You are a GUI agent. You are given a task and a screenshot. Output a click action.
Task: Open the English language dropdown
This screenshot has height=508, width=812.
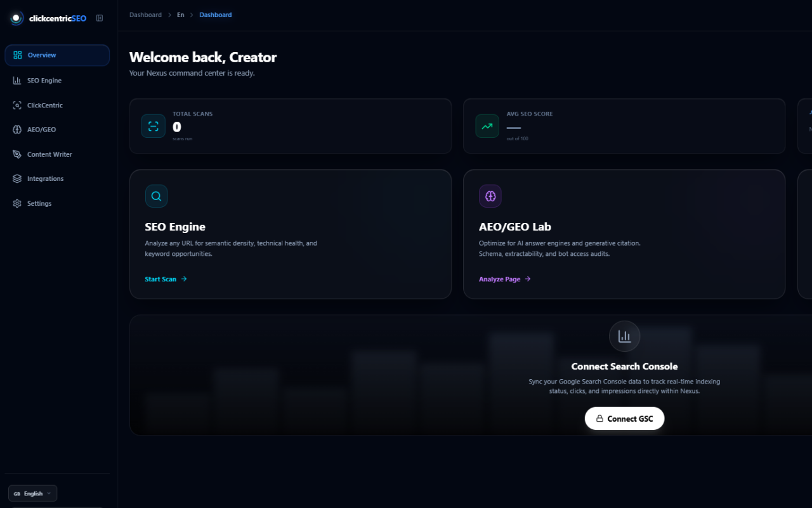32,493
